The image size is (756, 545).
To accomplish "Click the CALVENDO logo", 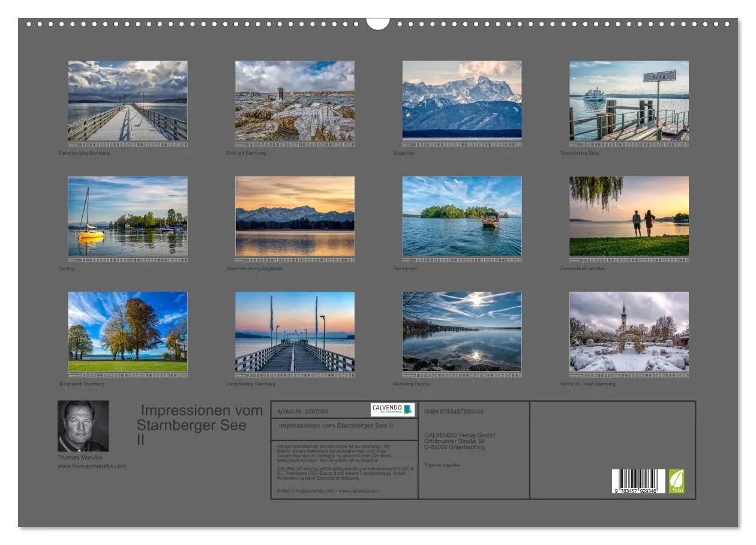I will [392, 409].
